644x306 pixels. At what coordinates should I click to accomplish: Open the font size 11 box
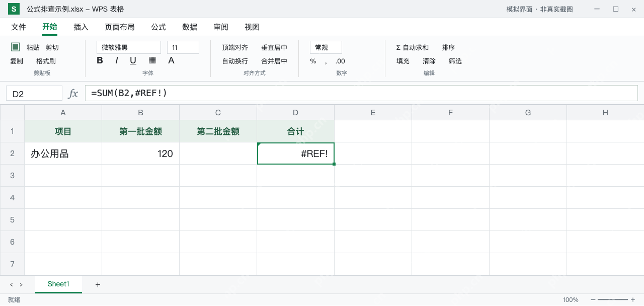click(x=183, y=47)
